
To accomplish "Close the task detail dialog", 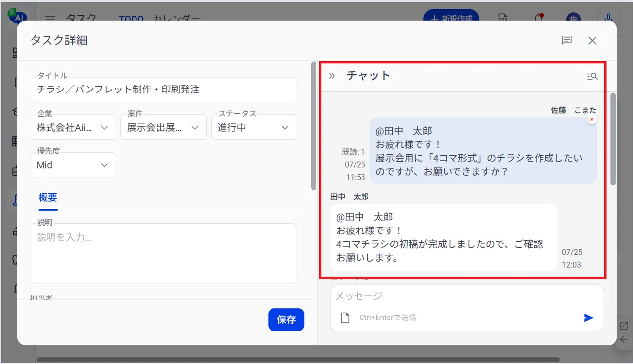I will [592, 41].
